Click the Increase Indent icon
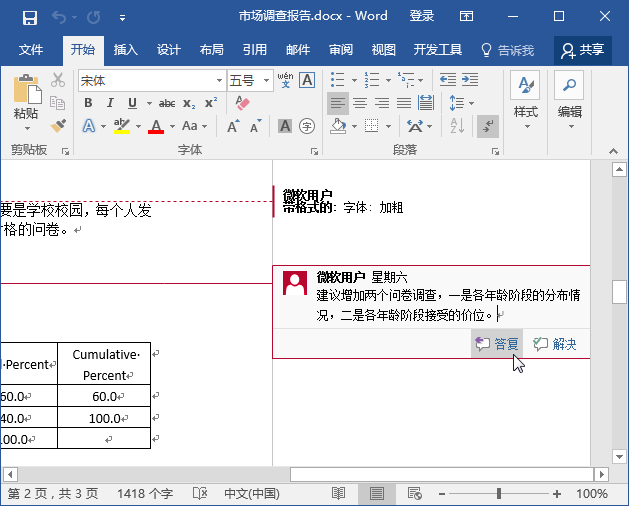The width and height of the screenshot is (629, 506). click(x=470, y=80)
